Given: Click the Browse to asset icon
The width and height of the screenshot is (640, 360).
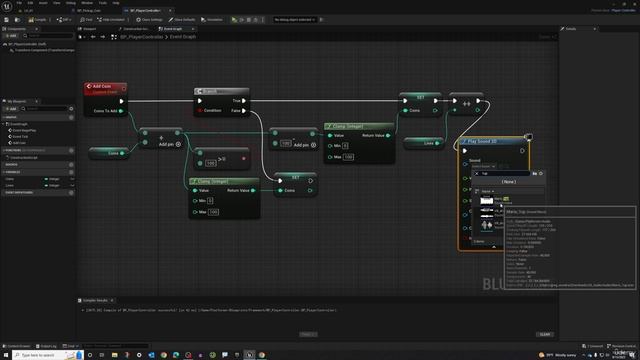Looking at the screenshot, I should 17,20.
